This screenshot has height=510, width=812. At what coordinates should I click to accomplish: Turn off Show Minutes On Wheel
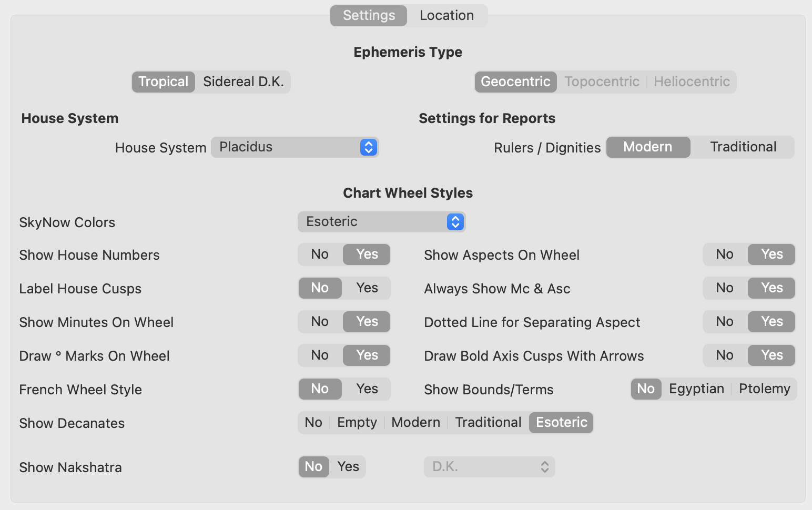pos(320,322)
